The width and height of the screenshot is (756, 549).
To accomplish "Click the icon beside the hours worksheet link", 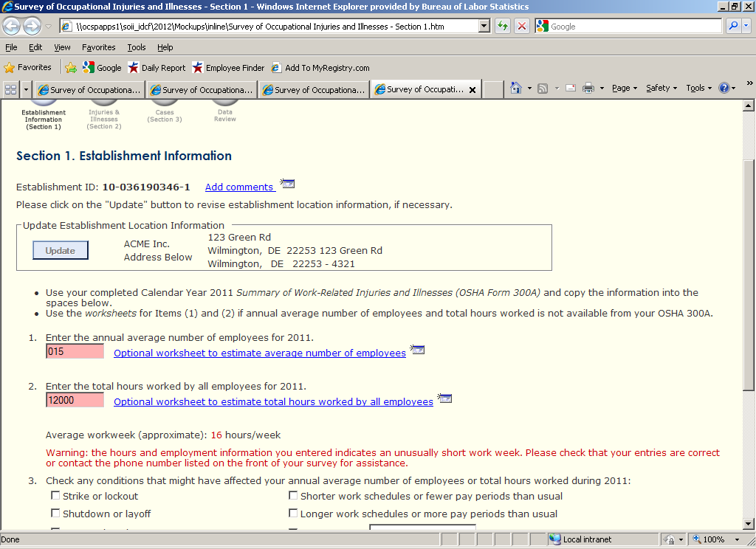I will 444,398.
